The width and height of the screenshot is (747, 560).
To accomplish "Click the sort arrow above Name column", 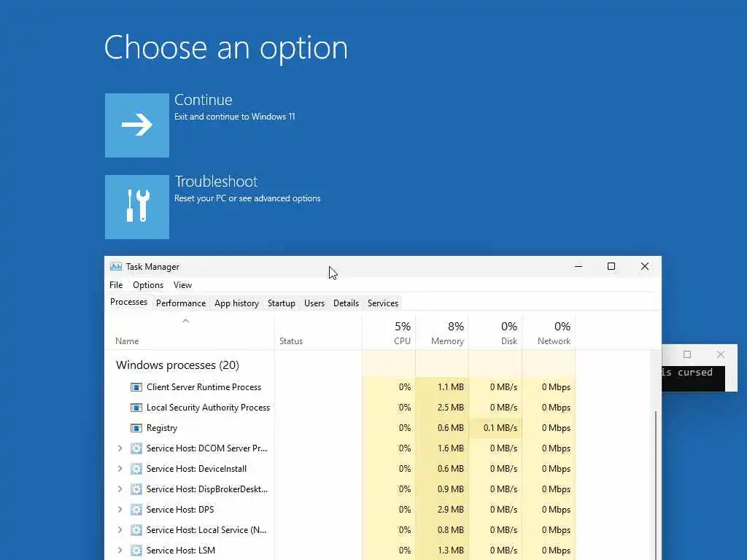I will click(186, 321).
